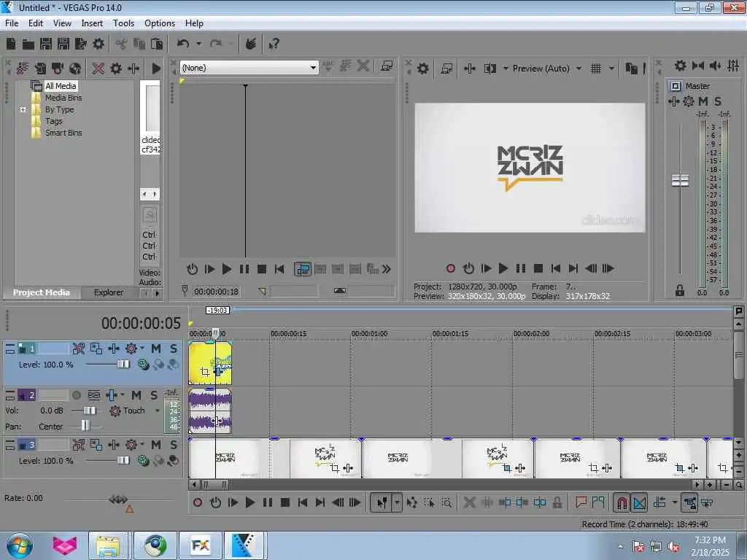Click Trimmer timecode field 00:00:00:18
The height and width of the screenshot is (560, 747).
216,292
